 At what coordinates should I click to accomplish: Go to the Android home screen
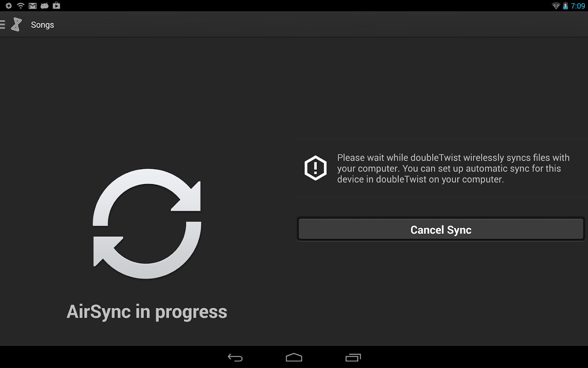tap(294, 358)
